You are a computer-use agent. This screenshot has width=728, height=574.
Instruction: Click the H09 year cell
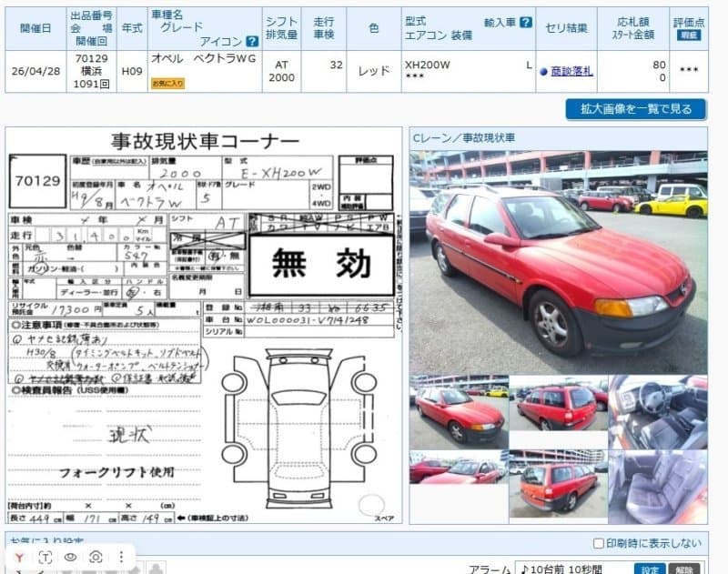(x=132, y=72)
